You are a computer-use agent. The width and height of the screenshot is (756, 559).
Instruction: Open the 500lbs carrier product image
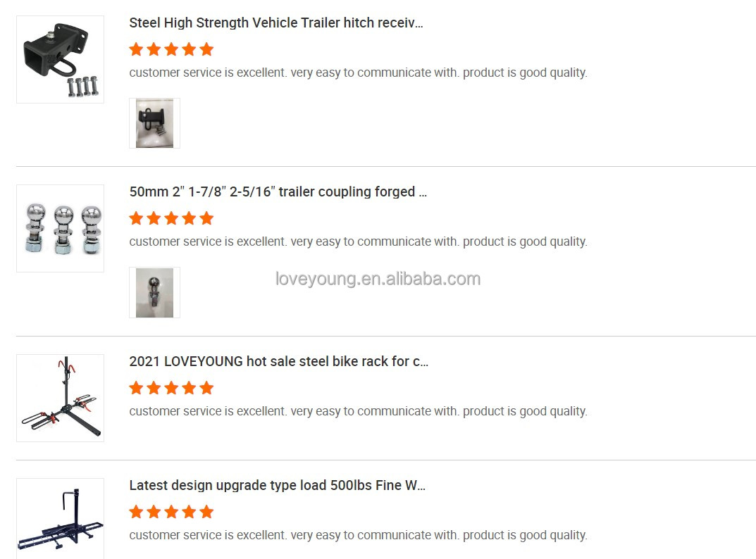point(60,518)
